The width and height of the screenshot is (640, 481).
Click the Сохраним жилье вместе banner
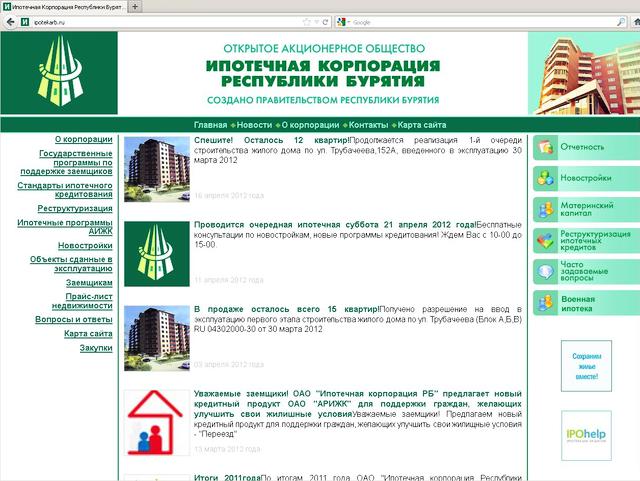pos(587,366)
